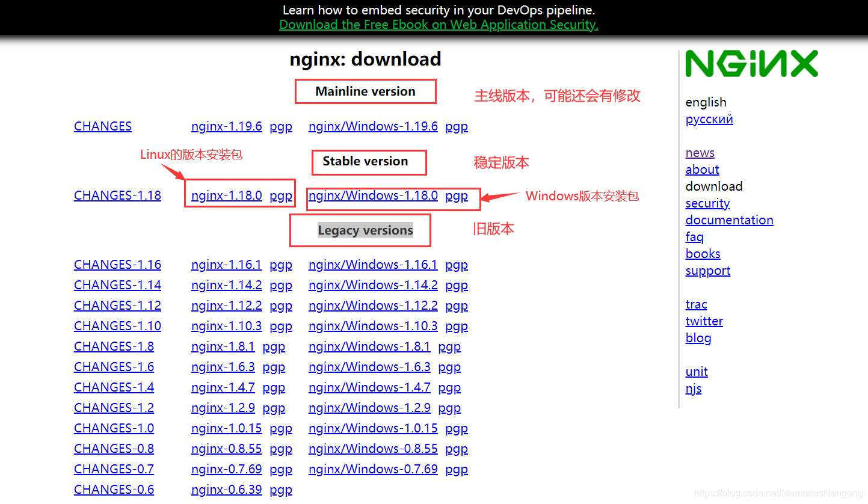Open CHANGES-1.2 link
Screen dimensions: 868x504
114,408
